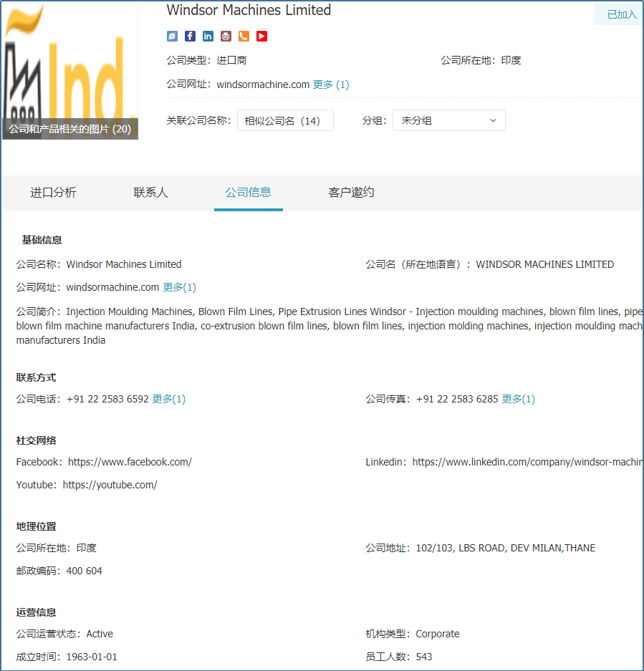This screenshot has height=671, width=644.
Task: Click company type 进口商 in header
Action: coord(231,60)
